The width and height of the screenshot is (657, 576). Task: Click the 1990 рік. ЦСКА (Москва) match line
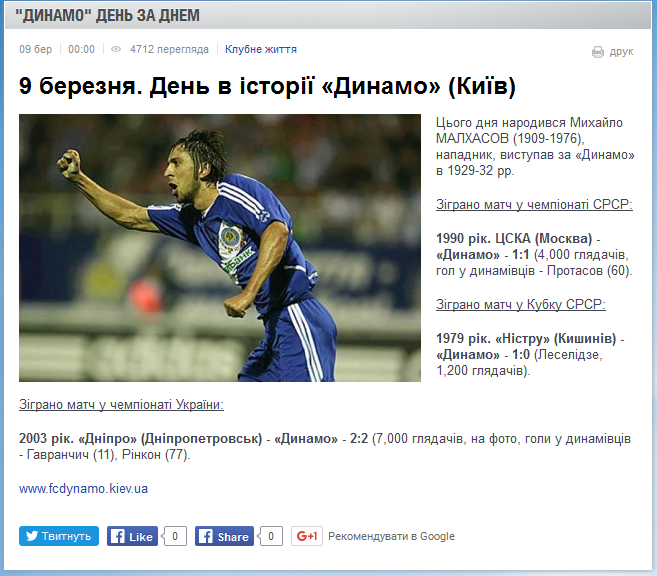534,254
